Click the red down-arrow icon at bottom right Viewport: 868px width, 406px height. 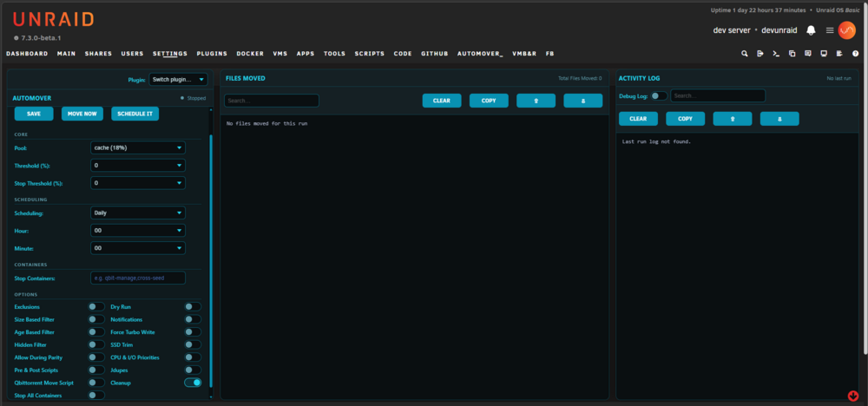click(x=853, y=396)
